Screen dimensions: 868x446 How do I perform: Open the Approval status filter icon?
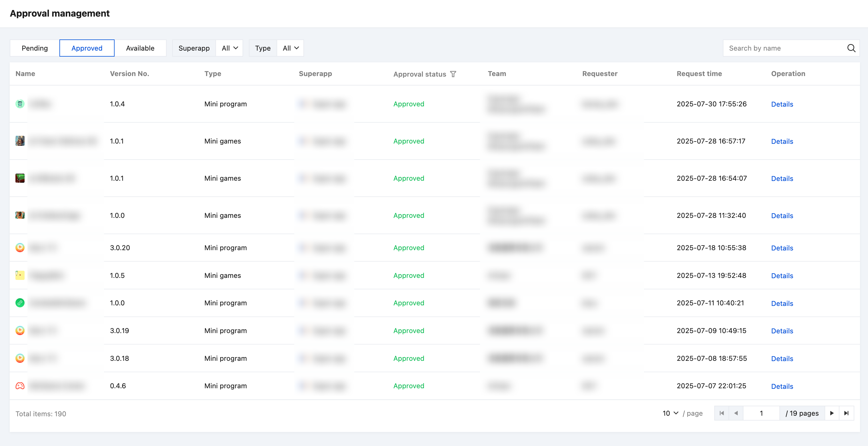click(453, 74)
